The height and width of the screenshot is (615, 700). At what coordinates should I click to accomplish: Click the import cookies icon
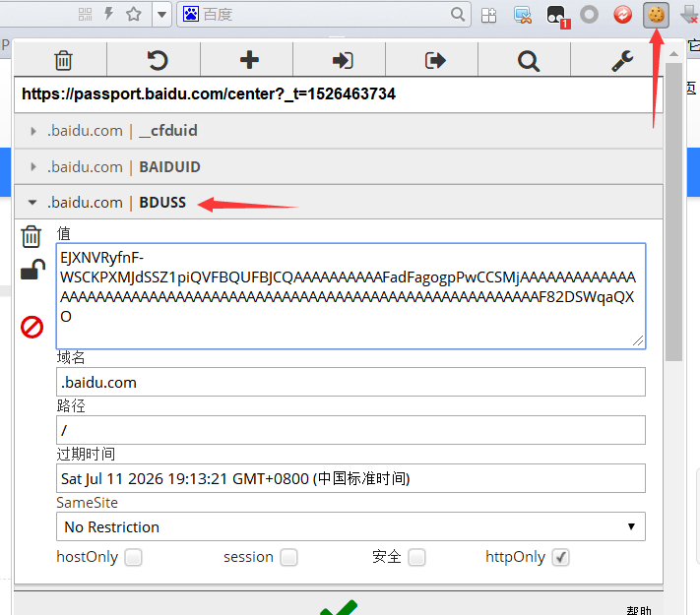click(x=342, y=60)
